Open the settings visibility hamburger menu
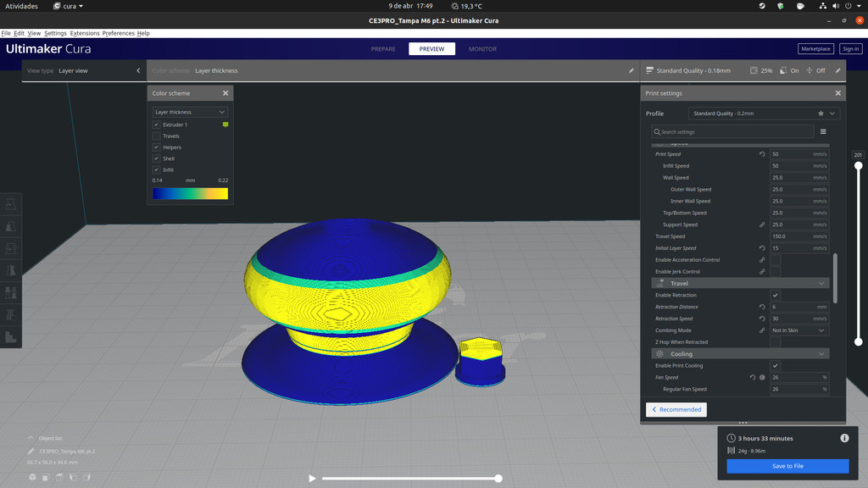This screenshot has width=868, height=488. coord(823,132)
